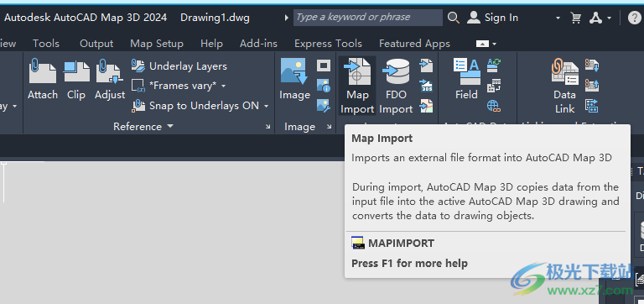The height and width of the screenshot is (304, 644).
Task: Open the Tools ribbon tab
Action: 46,44
